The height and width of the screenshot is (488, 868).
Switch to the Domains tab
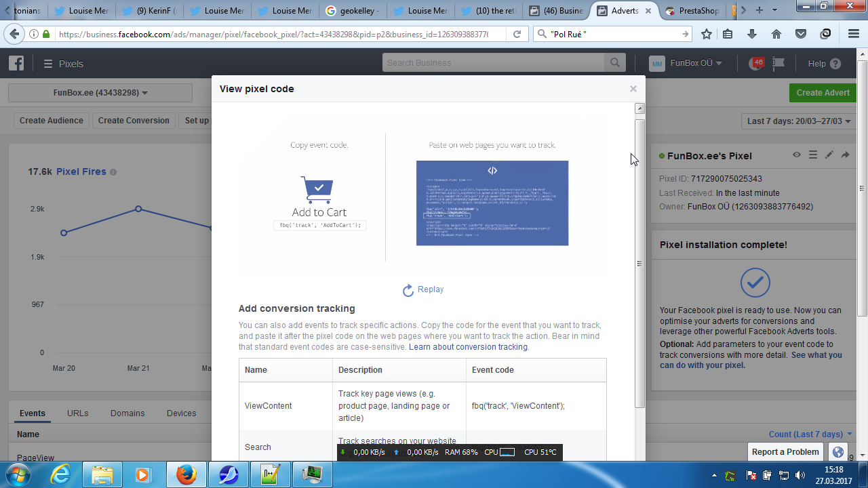click(127, 413)
